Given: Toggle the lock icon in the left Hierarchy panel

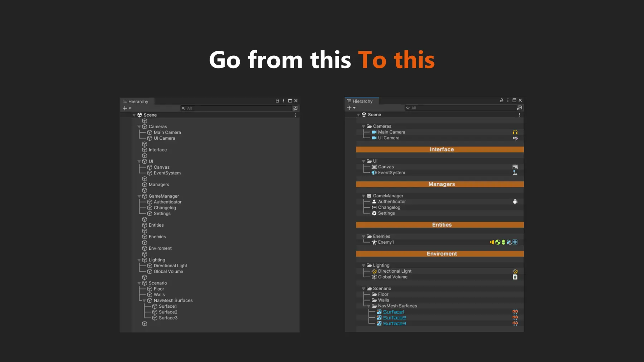Looking at the screenshot, I should click(x=277, y=101).
